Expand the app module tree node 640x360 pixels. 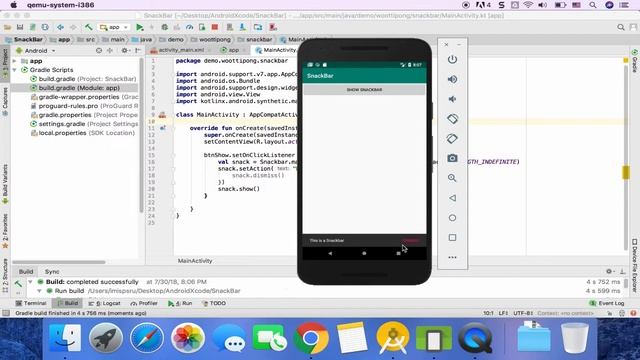[x=15, y=61]
